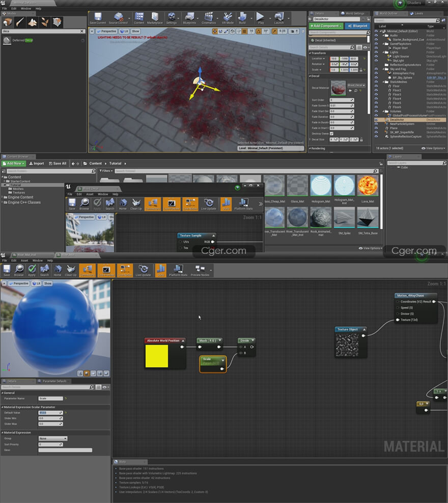Toggle Stats in the bottom material editor toolbar
The height and width of the screenshot is (503, 448).
[160, 271]
